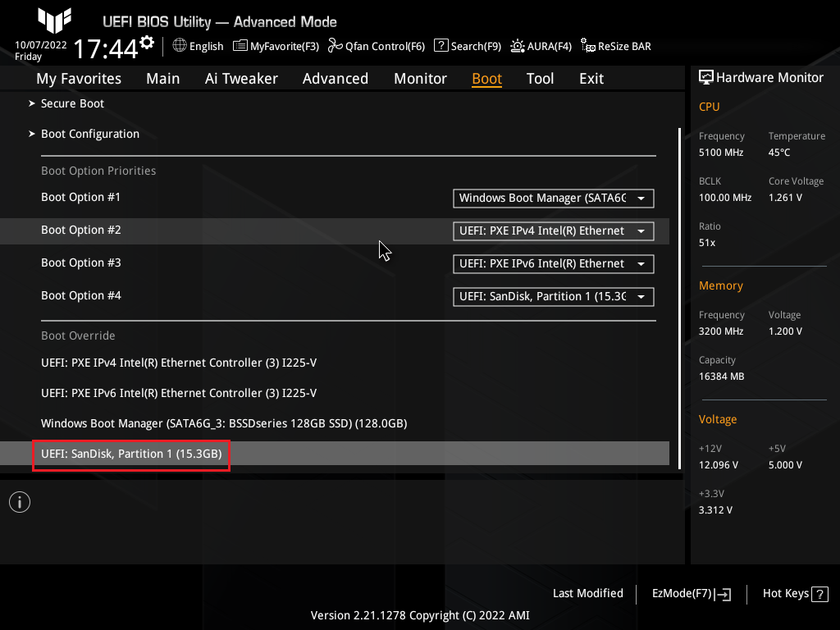Open the My Favorites tab
The width and height of the screenshot is (840, 630).
click(x=79, y=79)
